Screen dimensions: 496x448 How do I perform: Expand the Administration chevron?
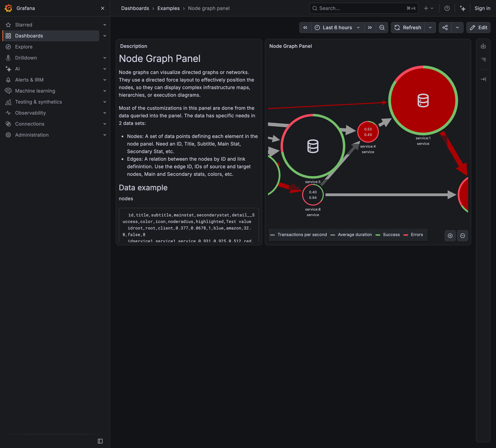tap(105, 135)
